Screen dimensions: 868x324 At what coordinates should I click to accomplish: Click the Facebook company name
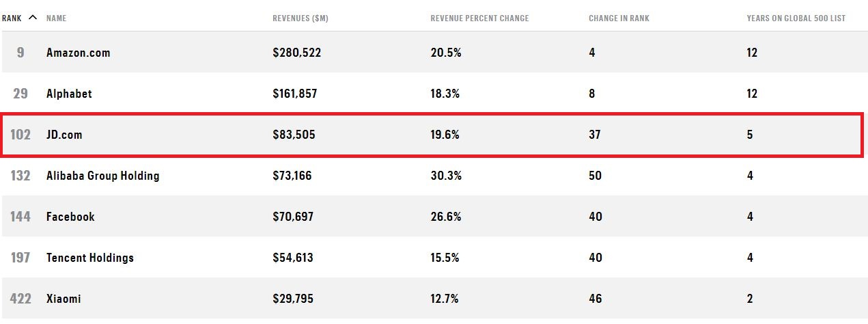point(70,217)
